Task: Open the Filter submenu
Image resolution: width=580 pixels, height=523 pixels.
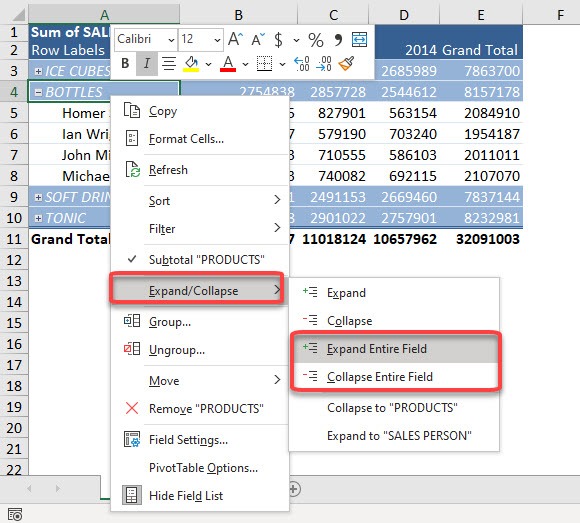Action: (x=200, y=228)
